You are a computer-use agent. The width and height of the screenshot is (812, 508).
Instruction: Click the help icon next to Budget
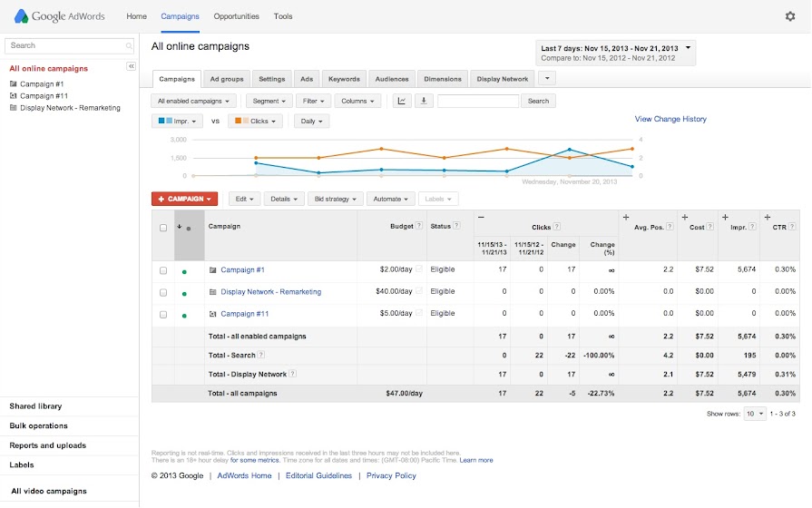coord(419,226)
